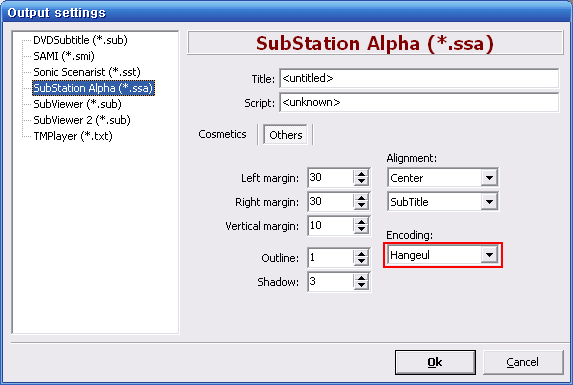The width and height of the screenshot is (573, 385).
Task: Increase Left margin with up arrow
Action: (361, 174)
